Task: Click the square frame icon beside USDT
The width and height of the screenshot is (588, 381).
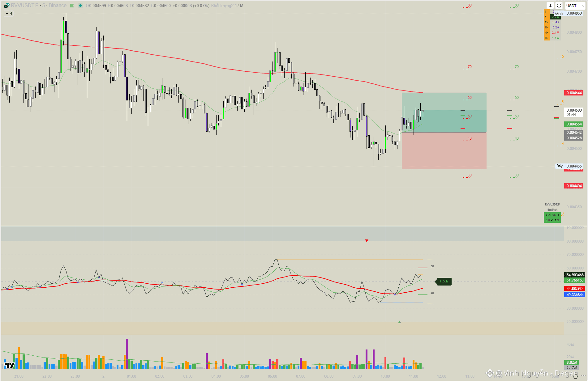Action: 559,6
